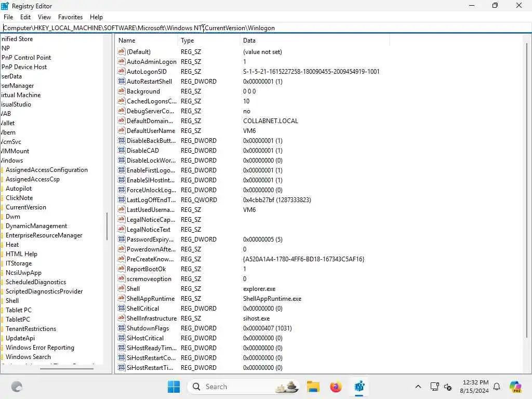Click the binary icon beside AutoRestartShell
This screenshot has height=399, width=532.
click(122, 81)
